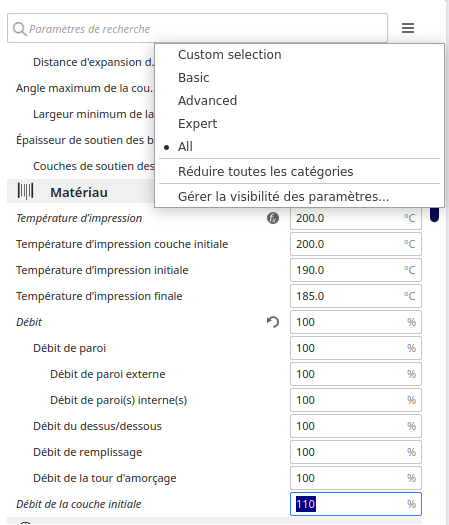Click the Débit du dessus/dessous label

point(97,426)
